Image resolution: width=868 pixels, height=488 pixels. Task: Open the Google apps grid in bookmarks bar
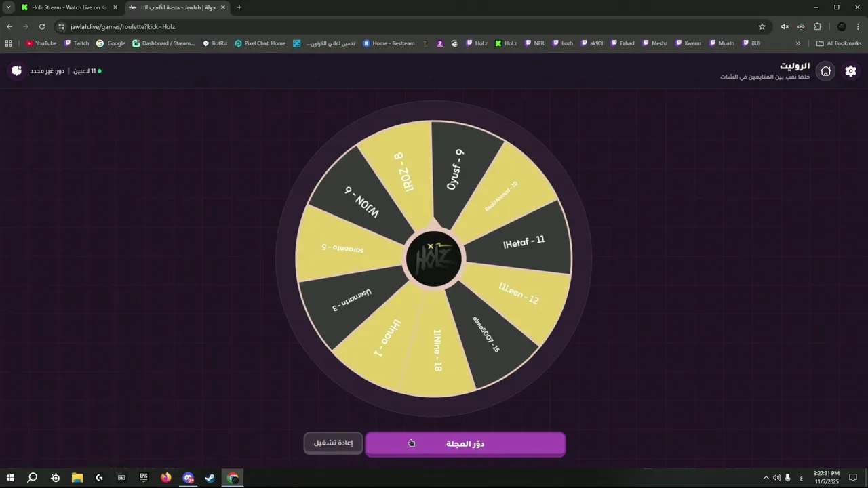click(x=8, y=43)
